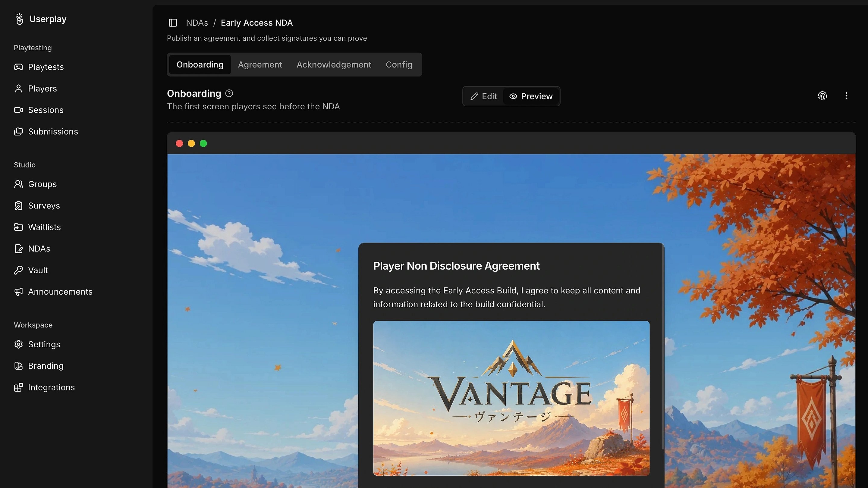Image resolution: width=868 pixels, height=488 pixels.
Task: Open Playtests via its gamepad icon
Action: [18, 67]
